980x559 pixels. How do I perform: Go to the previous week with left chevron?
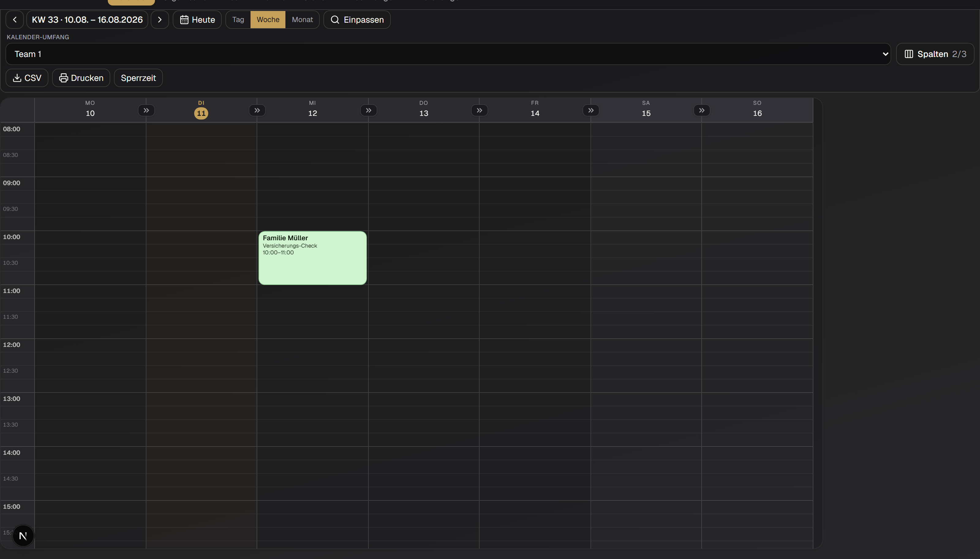point(15,20)
